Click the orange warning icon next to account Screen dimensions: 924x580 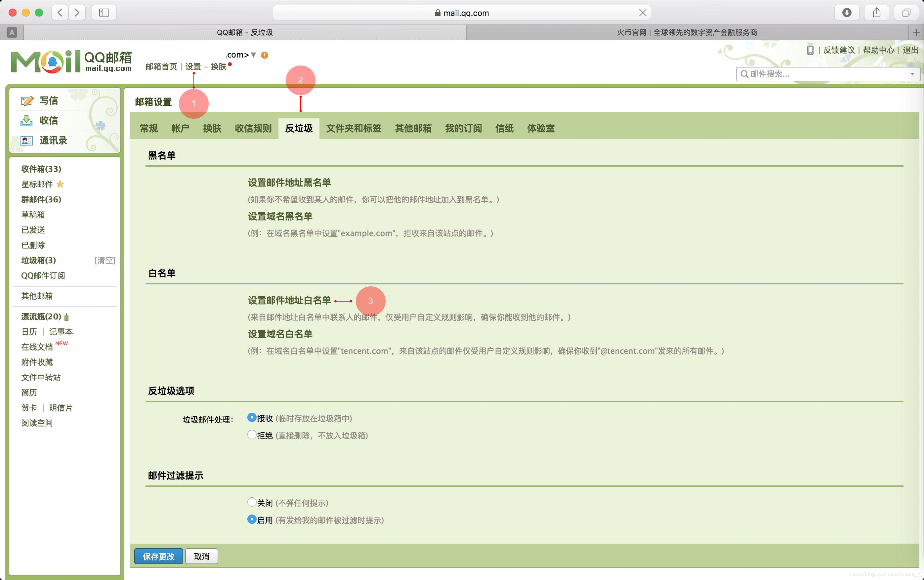264,55
